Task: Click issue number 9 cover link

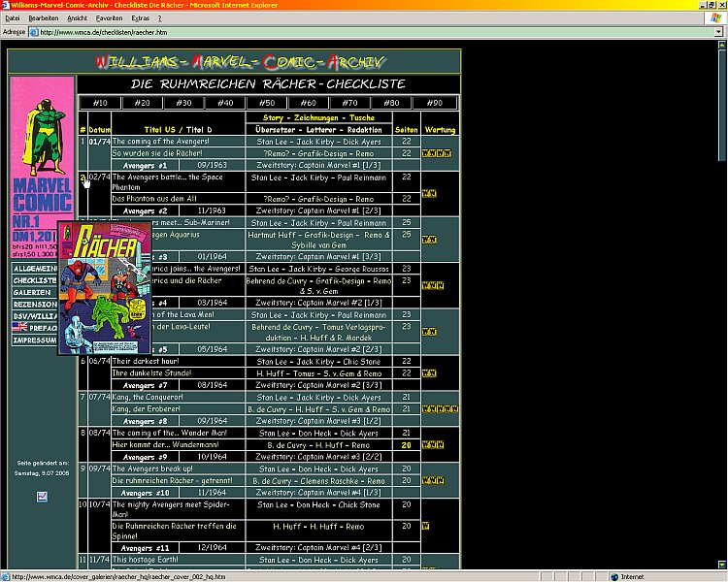Action: coord(83,469)
